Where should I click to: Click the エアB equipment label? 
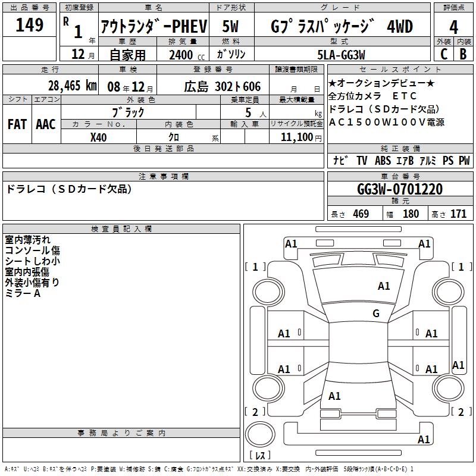[405, 161]
